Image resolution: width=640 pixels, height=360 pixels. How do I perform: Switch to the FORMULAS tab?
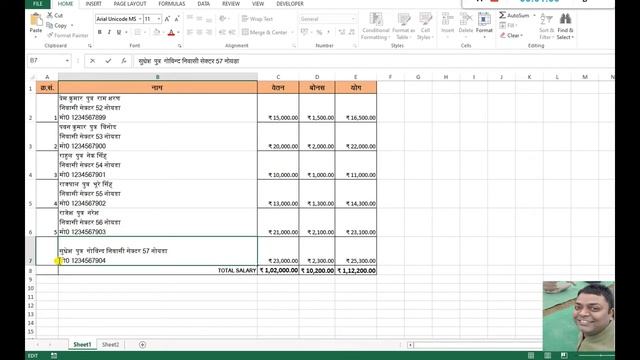pos(171,4)
